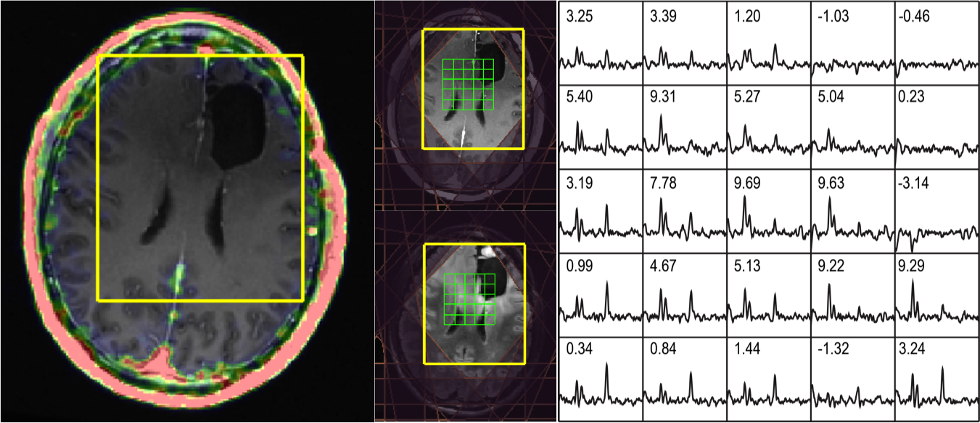This screenshot has width=980, height=423.
Task: Click the top-left spectrum cell in the grid
Action: pos(601,44)
